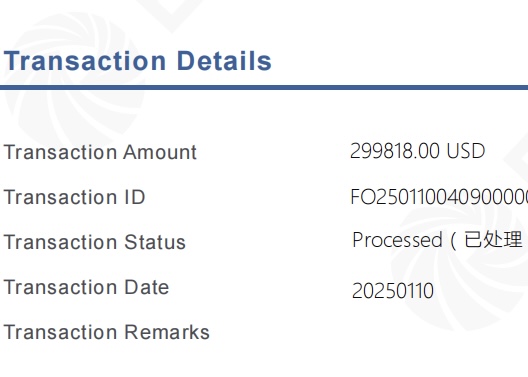Click the Transaction Details heading
Viewport: 528px width, 377px height.
(x=137, y=61)
